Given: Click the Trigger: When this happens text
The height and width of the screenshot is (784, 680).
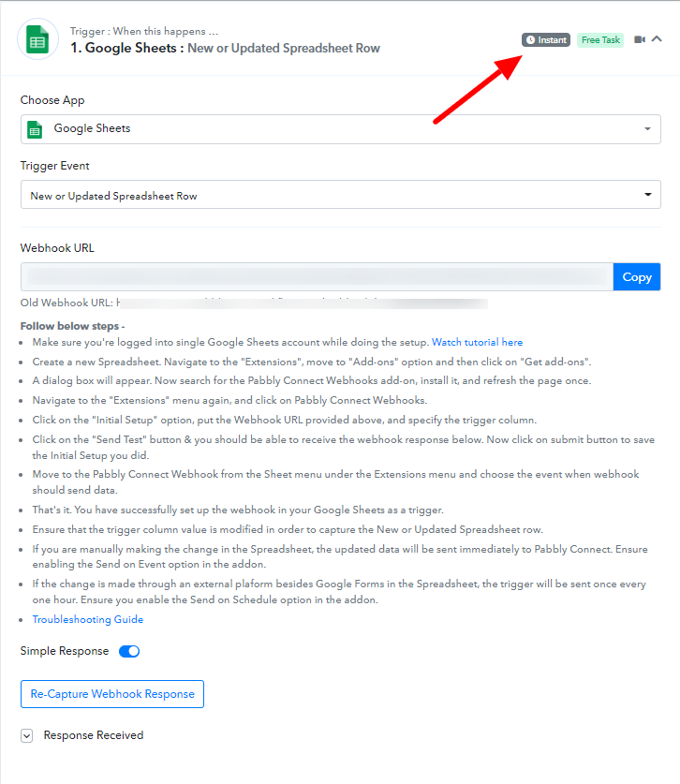Looking at the screenshot, I should (144, 31).
